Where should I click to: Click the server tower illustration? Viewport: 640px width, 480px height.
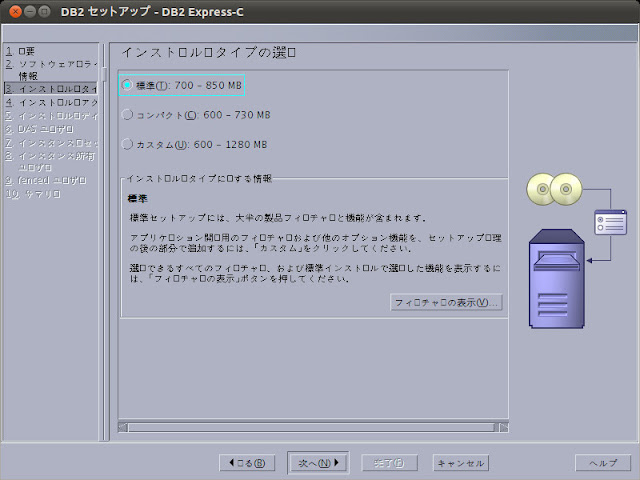pyautogui.click(x=557, y=278)
